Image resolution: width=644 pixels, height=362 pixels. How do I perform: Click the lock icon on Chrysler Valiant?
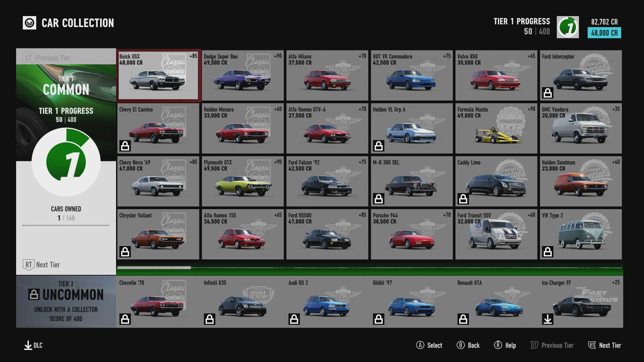pos(125,252)
